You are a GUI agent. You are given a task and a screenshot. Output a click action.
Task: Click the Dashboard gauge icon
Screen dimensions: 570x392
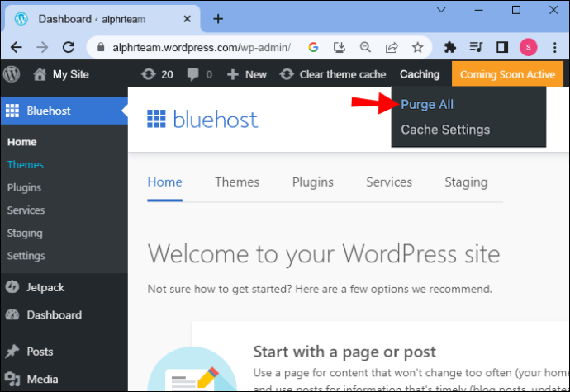[x=12, y=314]
